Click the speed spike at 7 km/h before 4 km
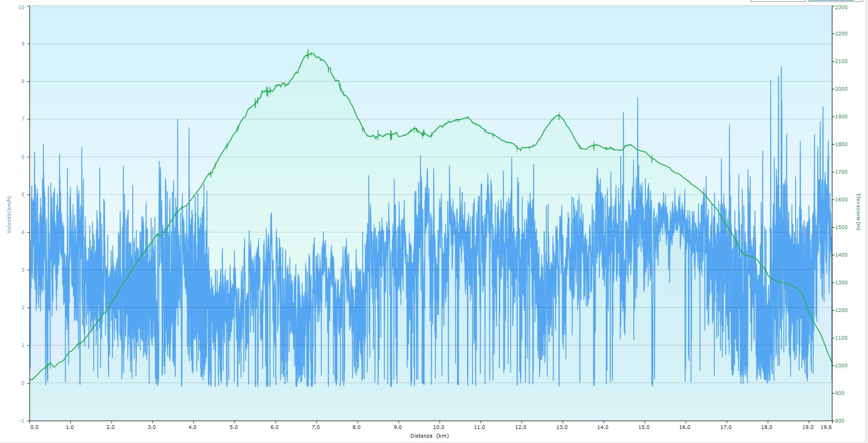 pyautogui.click(x=178, y=120)
